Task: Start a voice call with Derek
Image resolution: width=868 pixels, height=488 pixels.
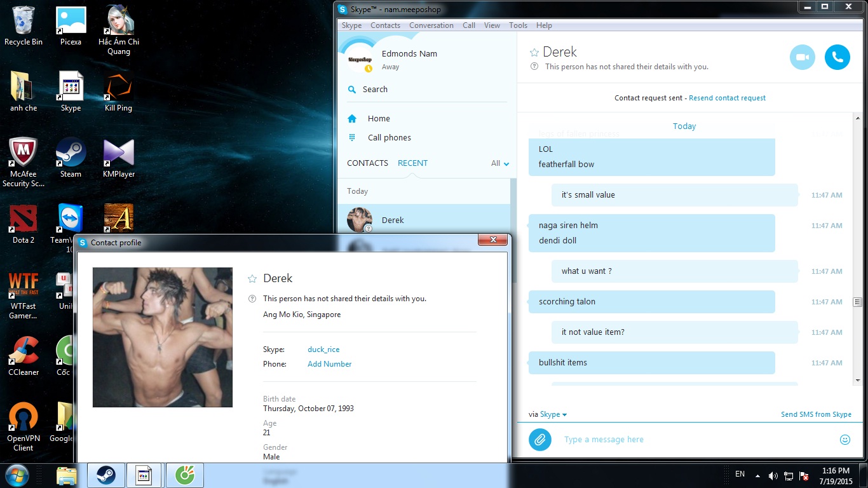Action: 837,57
